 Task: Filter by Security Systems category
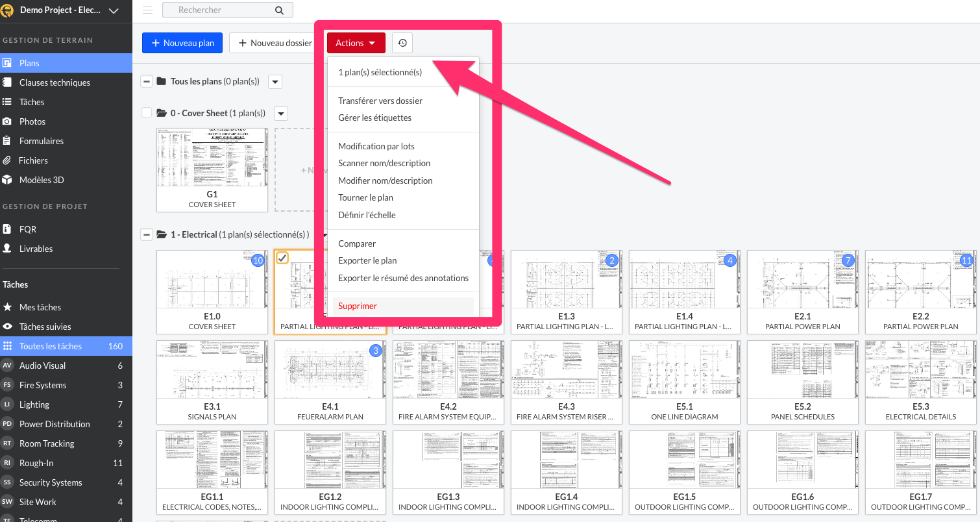[x=66, y=482]
